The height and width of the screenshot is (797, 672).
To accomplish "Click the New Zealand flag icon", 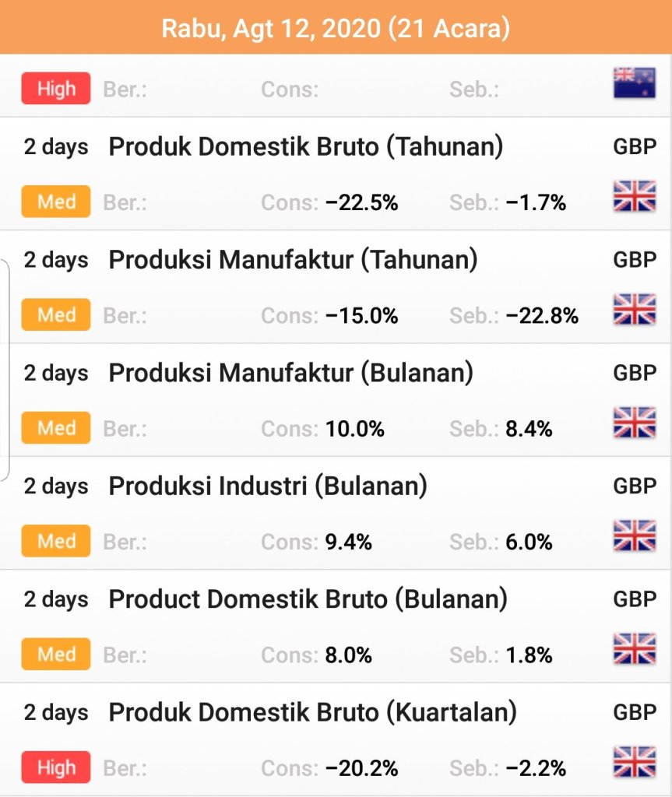I will (x=635, y=83).
